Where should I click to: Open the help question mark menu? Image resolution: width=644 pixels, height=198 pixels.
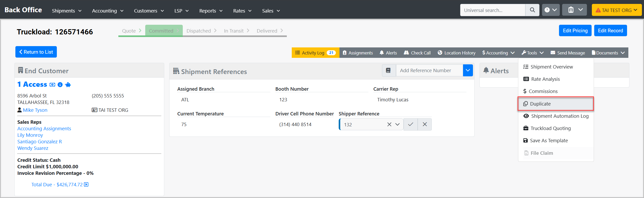pos(550,10)
